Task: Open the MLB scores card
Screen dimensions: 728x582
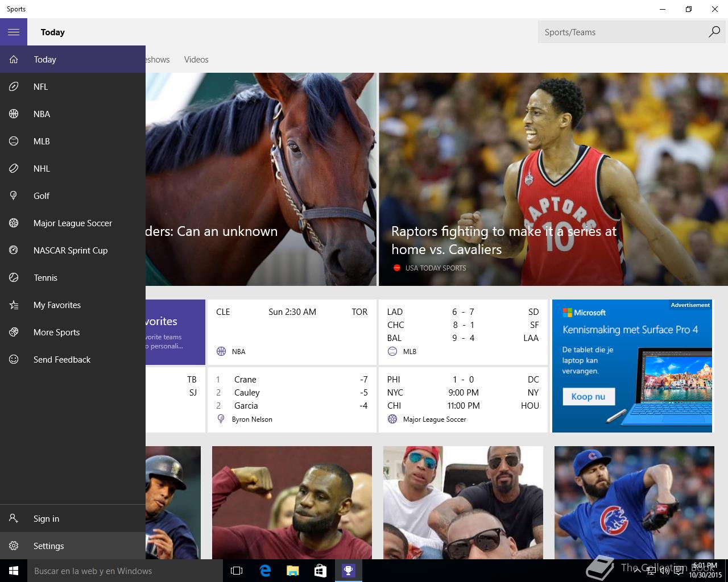Action: (x=463, y=332)
